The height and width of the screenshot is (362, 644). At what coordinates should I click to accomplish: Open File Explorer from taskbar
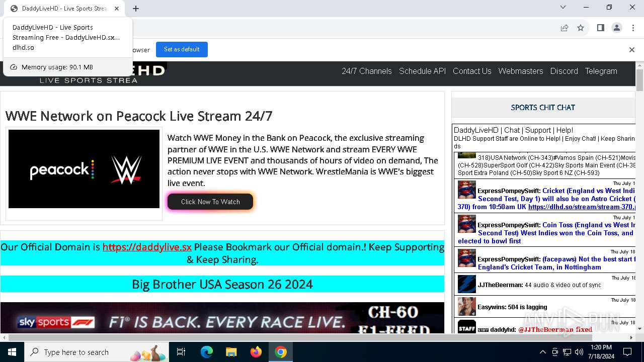[231, 352]
